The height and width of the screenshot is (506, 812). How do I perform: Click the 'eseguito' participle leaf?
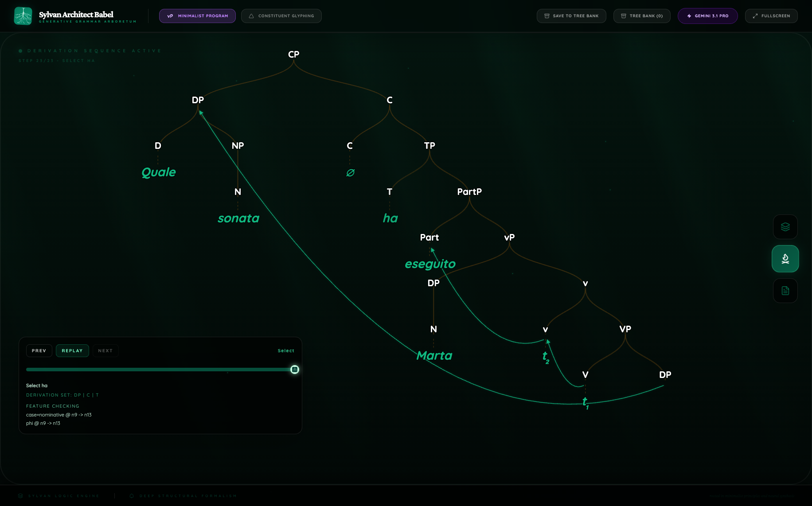(430, 264)
